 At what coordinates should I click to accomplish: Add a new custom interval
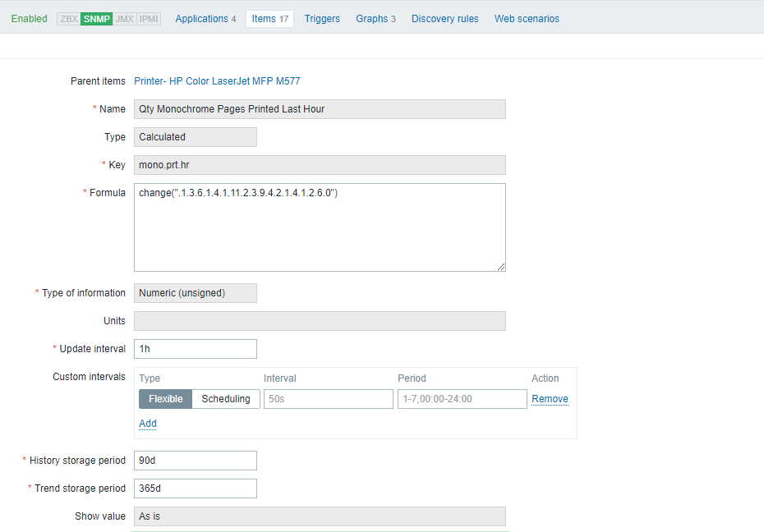tap(147, 423)
